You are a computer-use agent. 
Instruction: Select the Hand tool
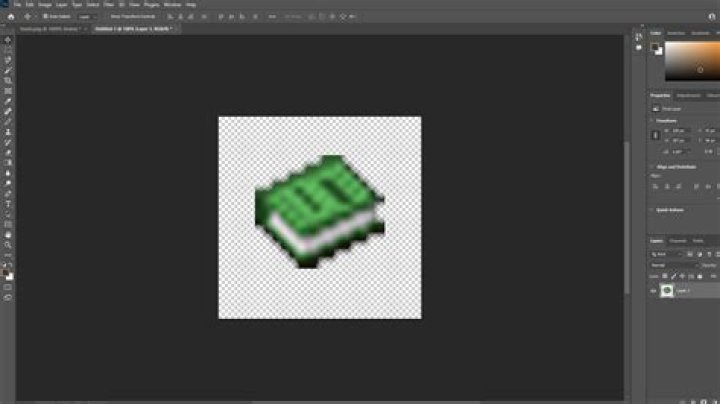coord(8,235)
